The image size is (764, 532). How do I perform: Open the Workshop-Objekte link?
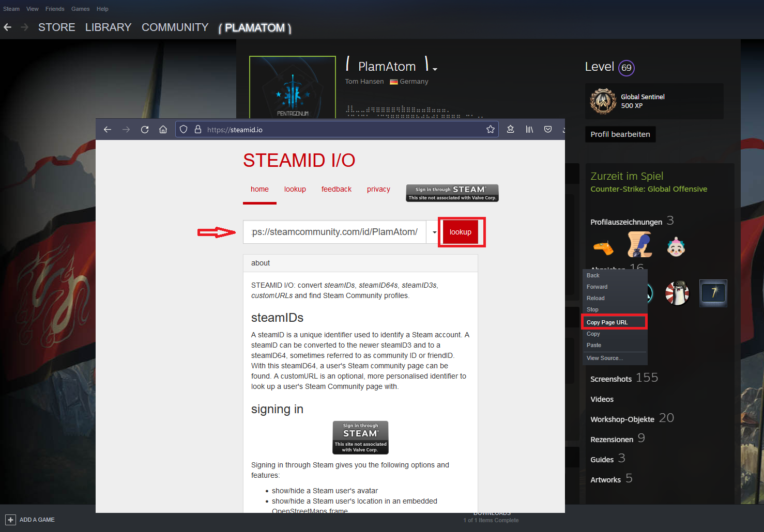tap(632, 418)
